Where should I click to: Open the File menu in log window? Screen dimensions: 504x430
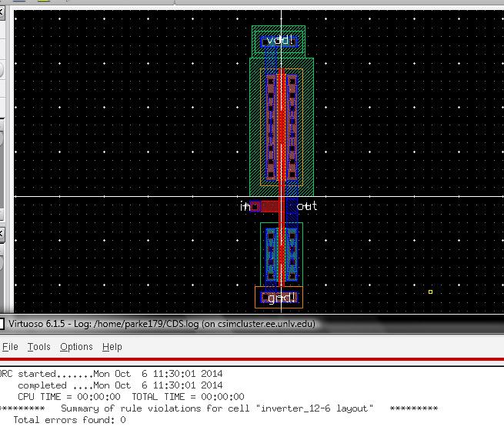point(10,347)
